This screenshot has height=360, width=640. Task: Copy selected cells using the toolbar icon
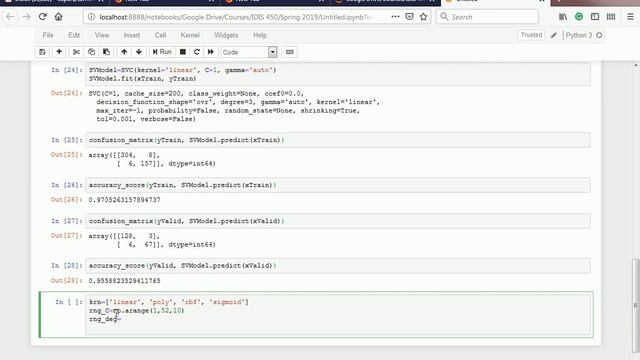coord(91,52)
